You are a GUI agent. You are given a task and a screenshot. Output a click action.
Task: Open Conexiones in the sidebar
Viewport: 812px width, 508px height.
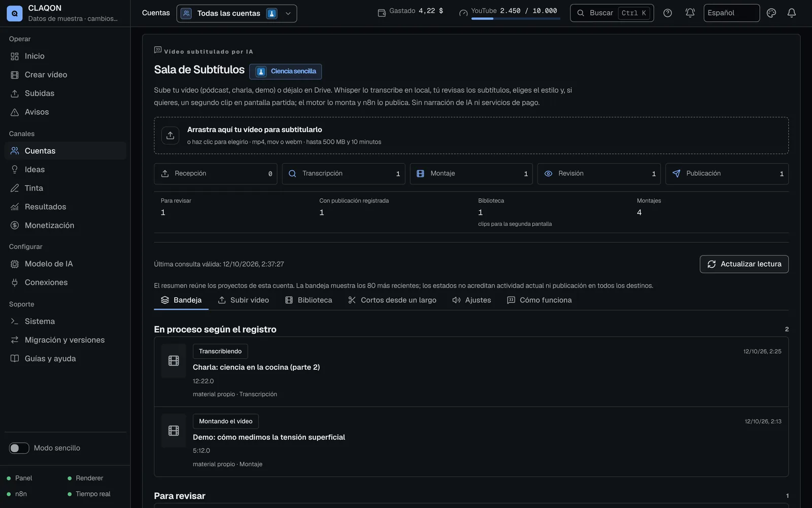[65, 282]
